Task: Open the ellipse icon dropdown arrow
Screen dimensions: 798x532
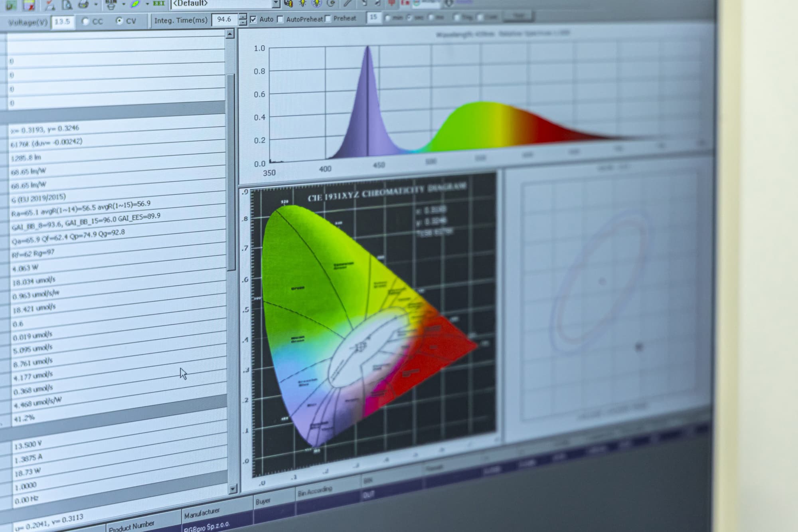Action: pos(147,4)
